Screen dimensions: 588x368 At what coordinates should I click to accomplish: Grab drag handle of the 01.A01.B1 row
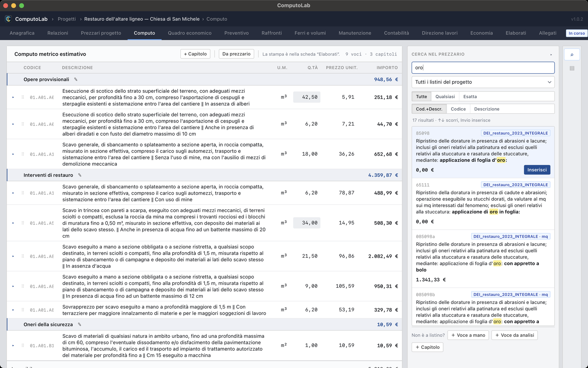23,346
